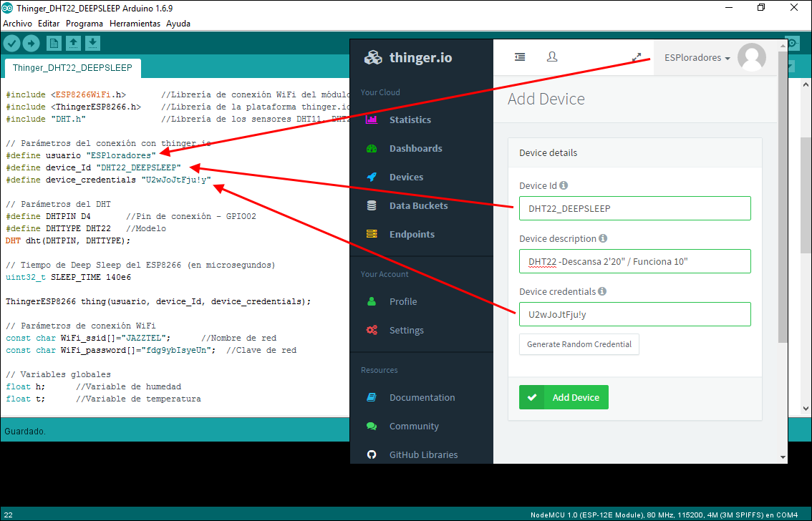Click the Devices rocket icon
The image size is (812, 521).
(372, 177)
